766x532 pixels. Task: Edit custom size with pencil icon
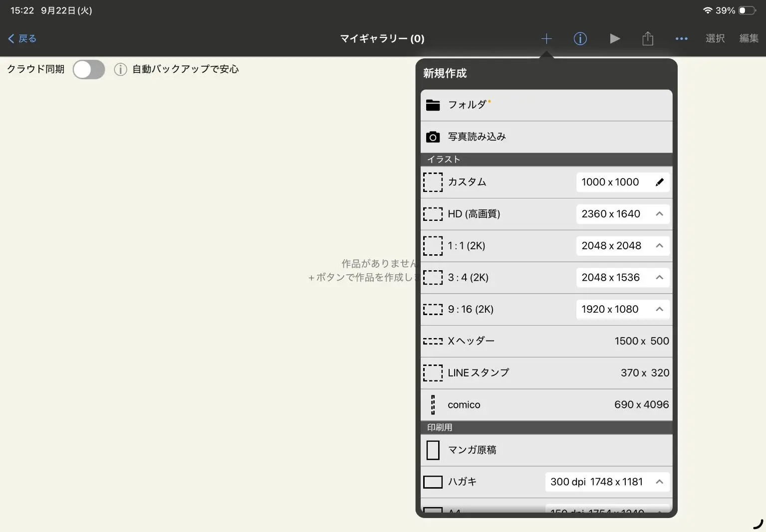click(659, 182)
